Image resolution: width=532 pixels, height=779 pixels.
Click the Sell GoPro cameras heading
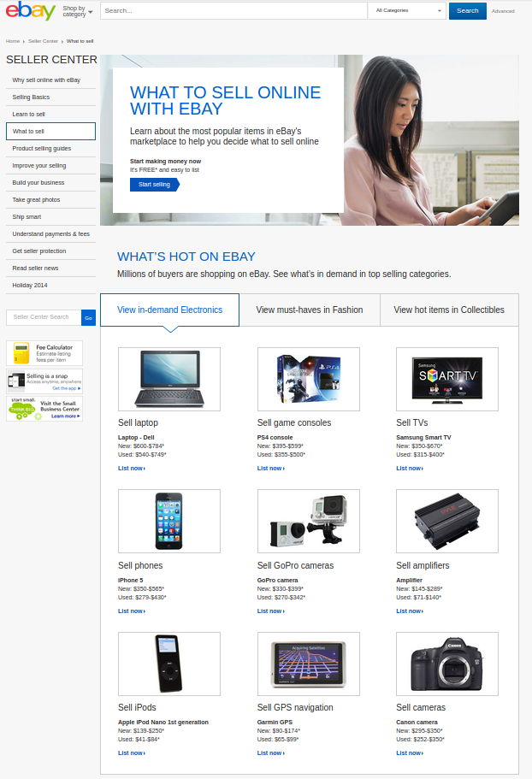296,565
